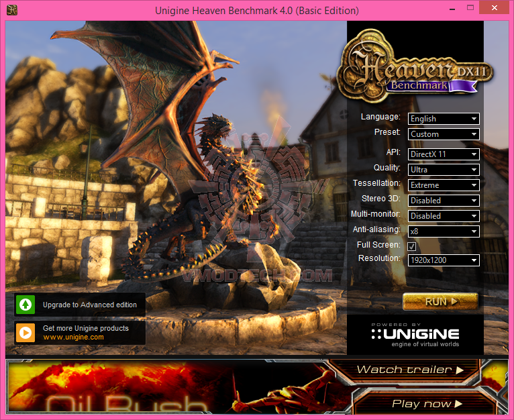Click the Language: label text
514x420 pixels.
pyautogui.click(x=380, y=117)
